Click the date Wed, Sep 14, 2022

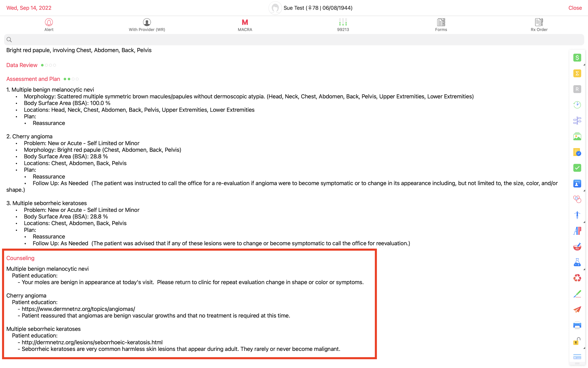(29, 8)
